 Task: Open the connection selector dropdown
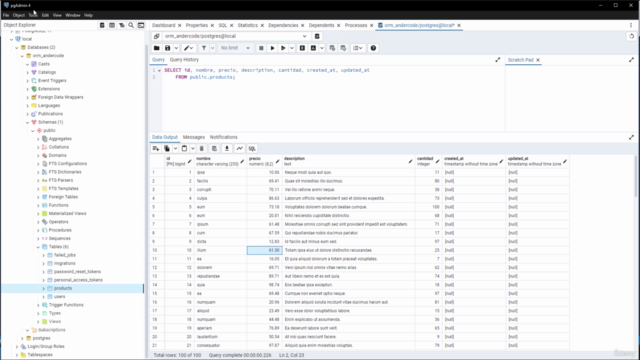[304, 36]
